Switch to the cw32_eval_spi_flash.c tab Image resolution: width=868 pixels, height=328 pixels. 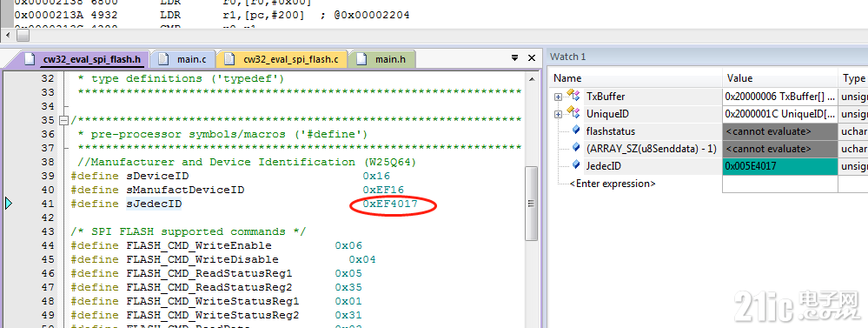coord(282,59)
